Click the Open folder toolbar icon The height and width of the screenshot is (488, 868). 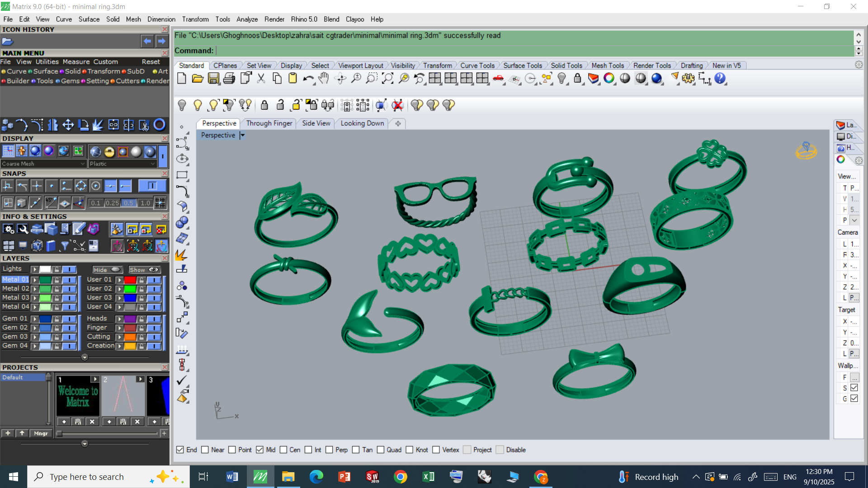tap(198, 79)
